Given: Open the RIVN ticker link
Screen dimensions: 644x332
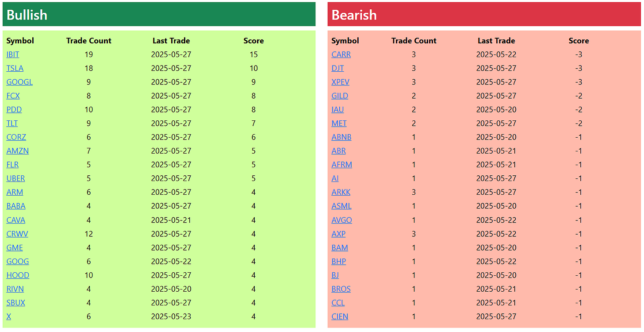Looking at the screenshot, I should tap(15, 289).
